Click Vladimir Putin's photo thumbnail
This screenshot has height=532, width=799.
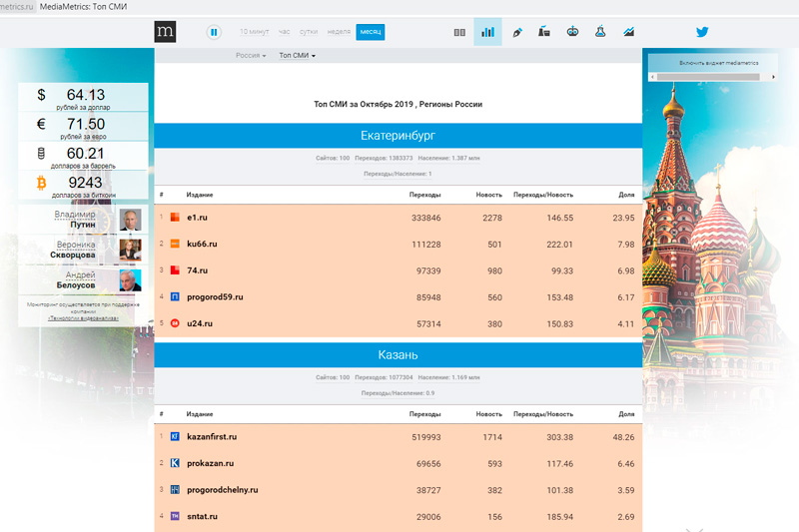130,220
